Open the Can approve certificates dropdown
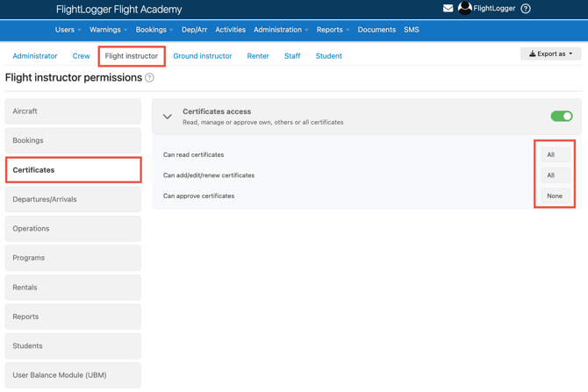Image resolution: width=588 pixels, height=392 pixels. pos(556,196)
